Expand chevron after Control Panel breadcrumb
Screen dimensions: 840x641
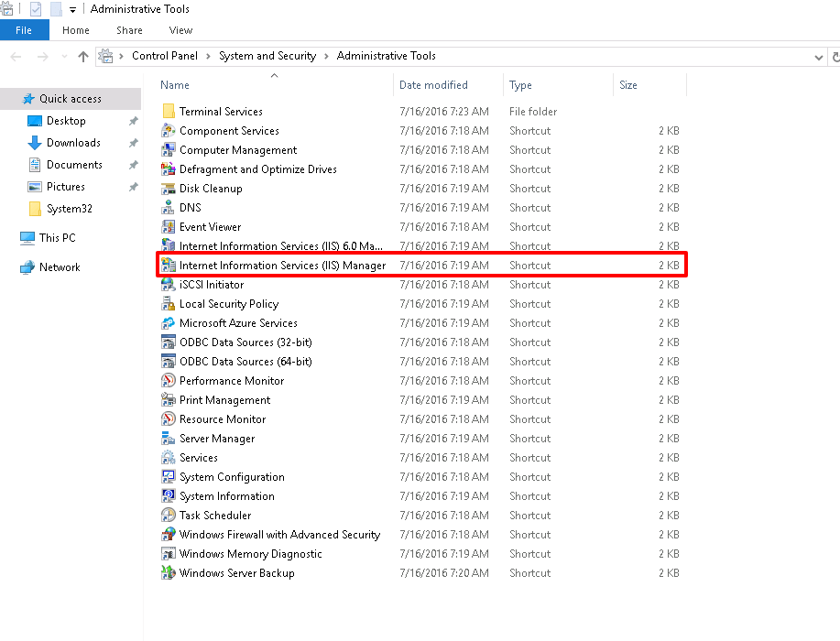(x=208, y=56)
